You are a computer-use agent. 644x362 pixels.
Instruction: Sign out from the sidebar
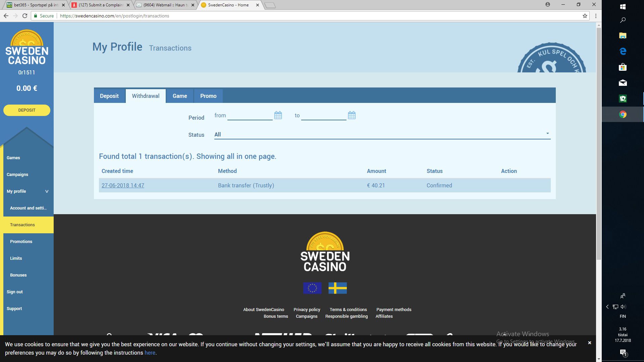point(15,292)
